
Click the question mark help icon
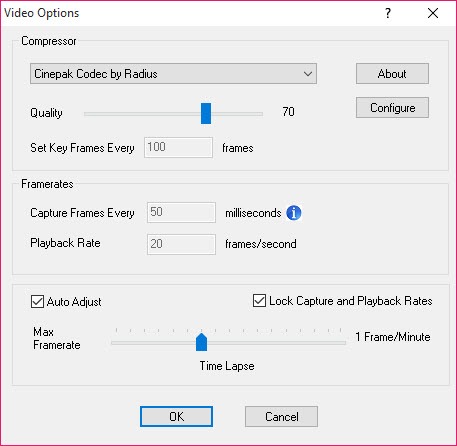(388, 13)
